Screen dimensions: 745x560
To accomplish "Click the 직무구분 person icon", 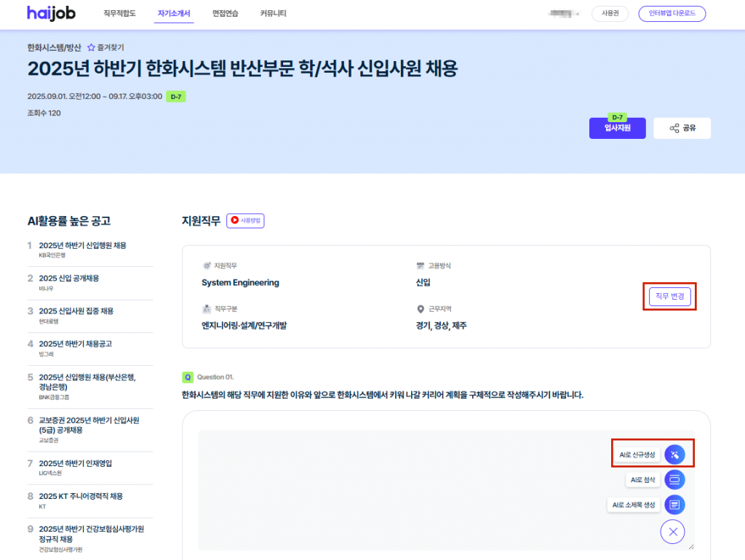I will coord(207,309).
